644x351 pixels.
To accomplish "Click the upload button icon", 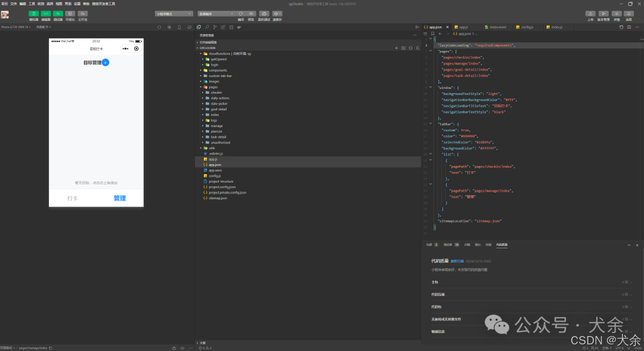I will click(590, 14).
